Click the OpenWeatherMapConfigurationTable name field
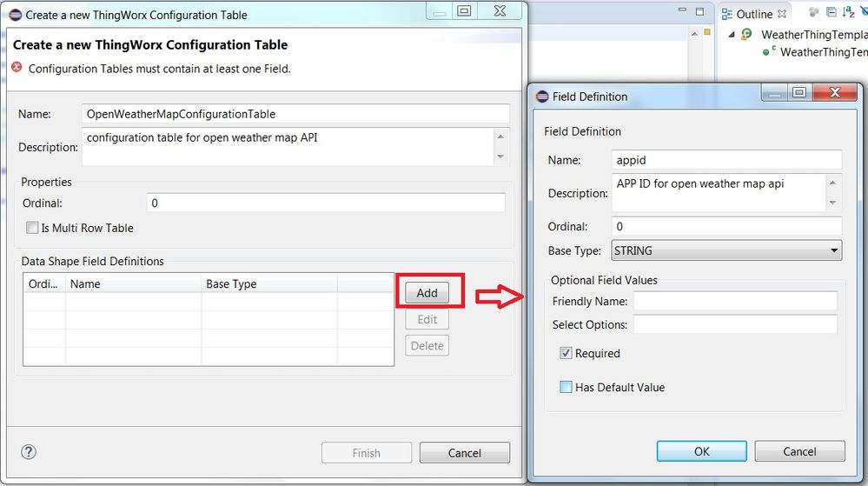 click(295, 114)
